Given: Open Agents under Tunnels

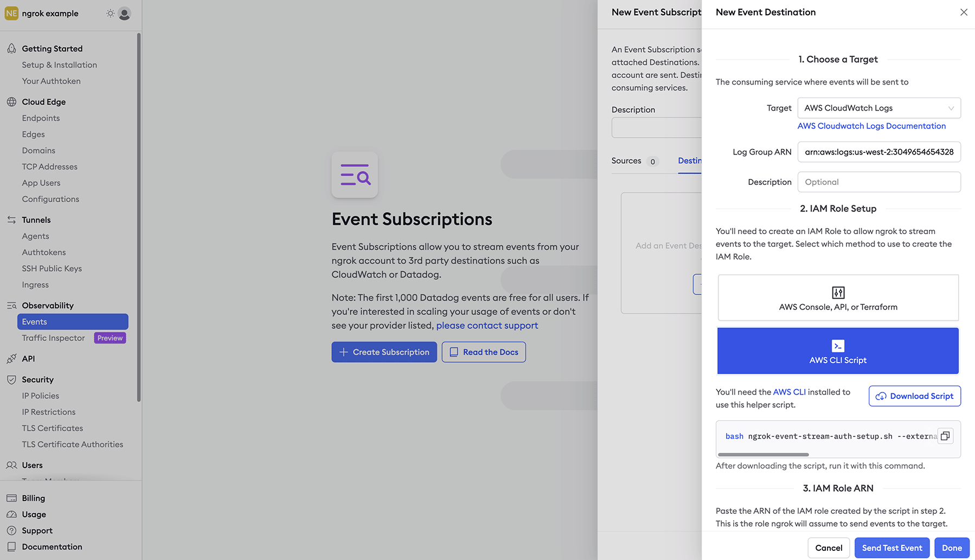Looking at the screenshot, I should [x=35, y=236].
